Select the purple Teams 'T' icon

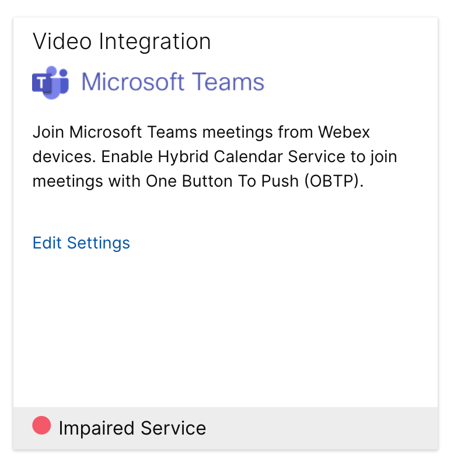click(x=42, y=82)
